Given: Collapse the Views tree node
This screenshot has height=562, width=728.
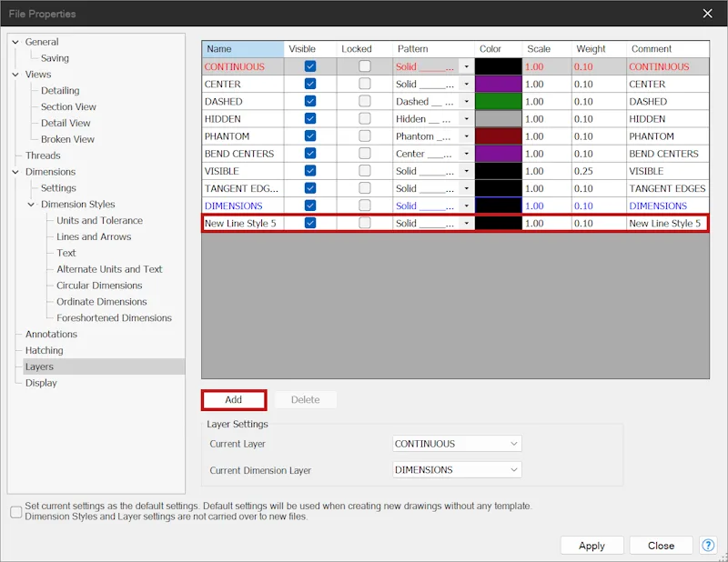Looking at the screenshot, I should click(15, 75).
